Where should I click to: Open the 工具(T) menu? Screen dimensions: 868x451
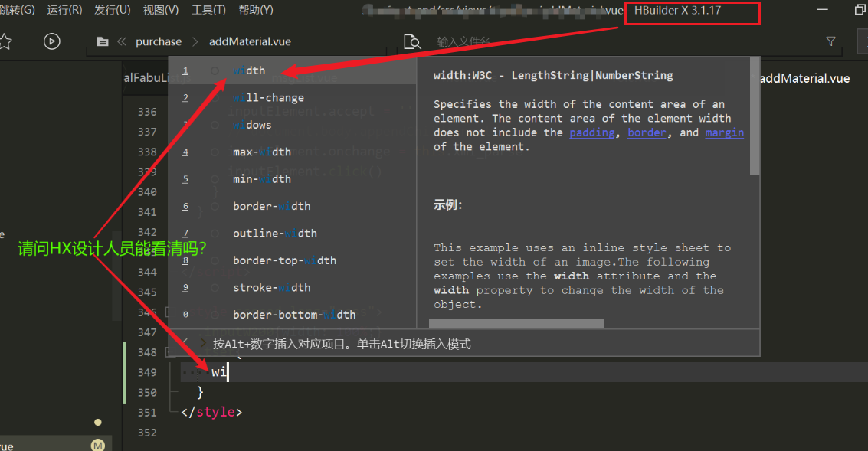point(208,10)
